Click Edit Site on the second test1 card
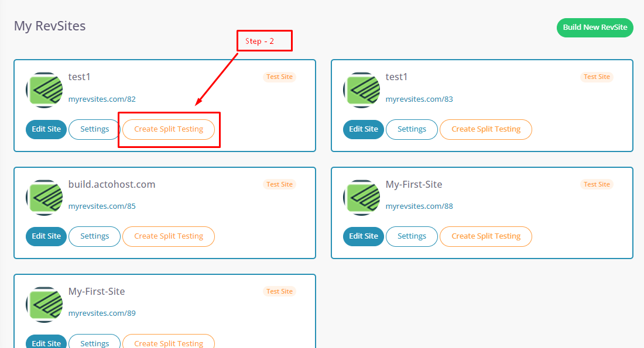Viewport: 644px width, 348px height. pos(363,129)
